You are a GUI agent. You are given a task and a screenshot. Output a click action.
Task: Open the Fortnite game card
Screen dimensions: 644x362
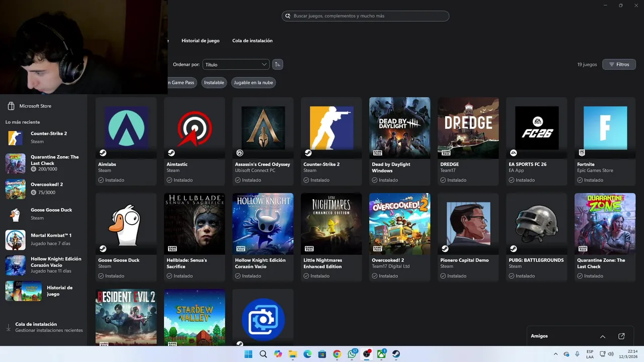605,141
